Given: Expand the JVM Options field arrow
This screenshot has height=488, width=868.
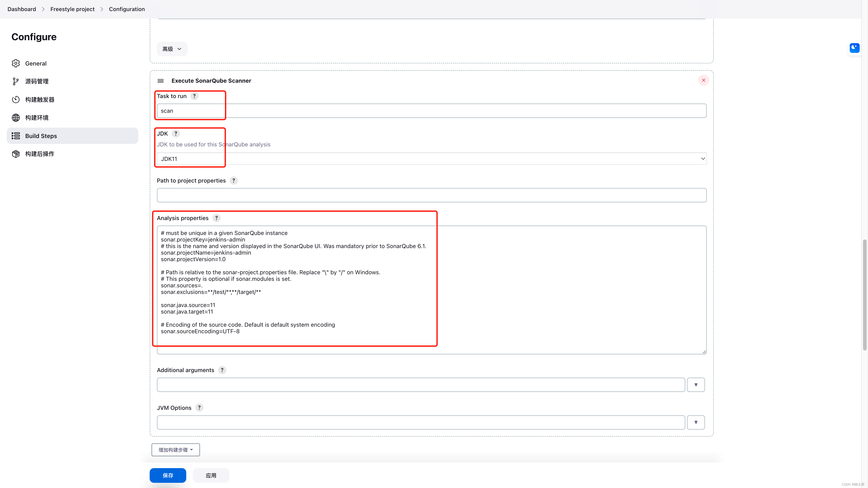Looking at the screenshot, I should pyautogui.click(x=696, y=422).
